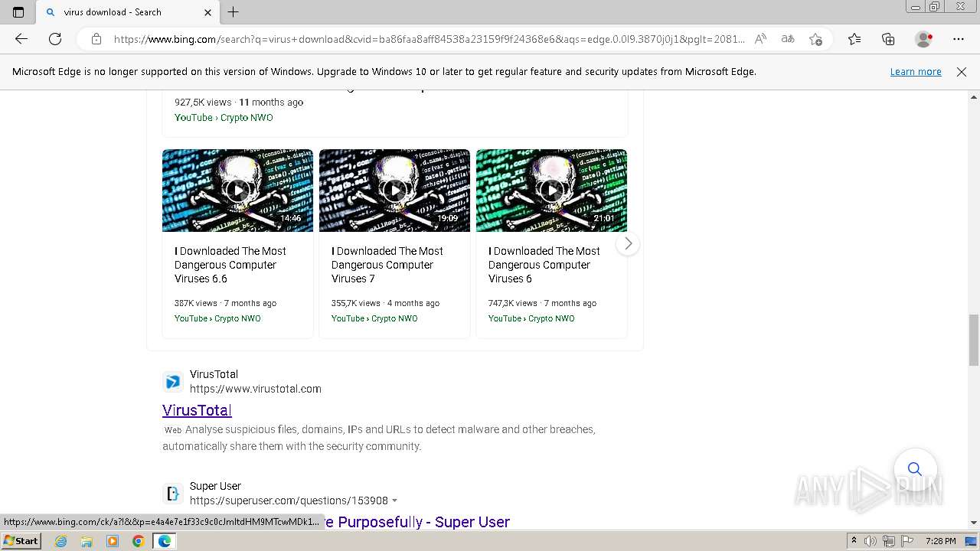Open the media player taskbar icon
Viewport: 980px width, 551px height.
[113, 541]
